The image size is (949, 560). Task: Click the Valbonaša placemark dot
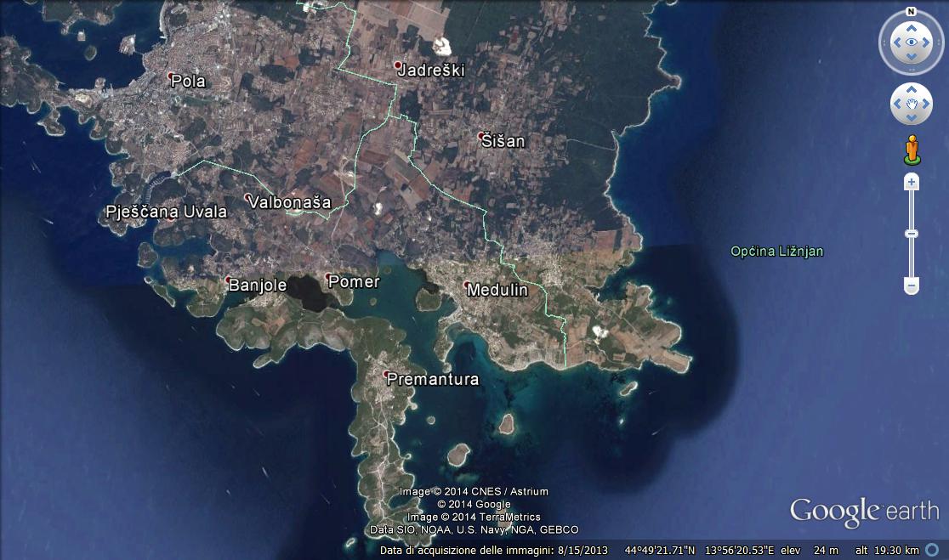[247, 197]
